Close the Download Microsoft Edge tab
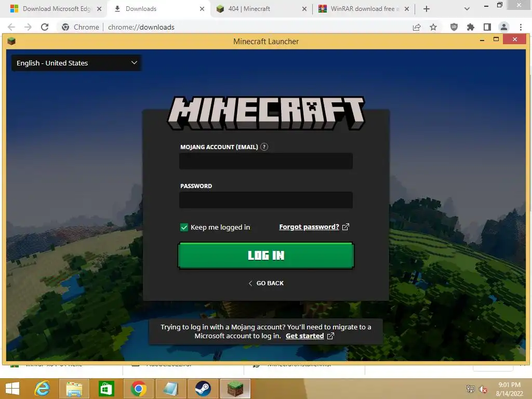The height and width of the screenshot is (399, 532). pos(99,9)
